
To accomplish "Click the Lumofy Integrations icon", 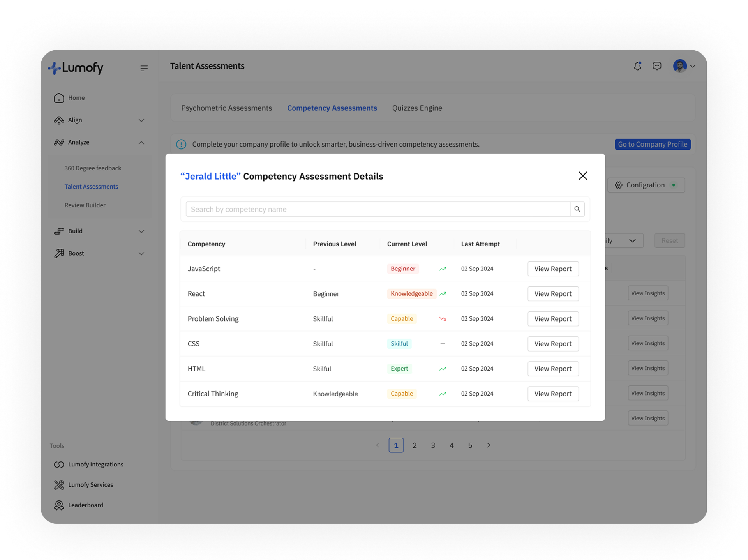I will [x=59, y=465].
